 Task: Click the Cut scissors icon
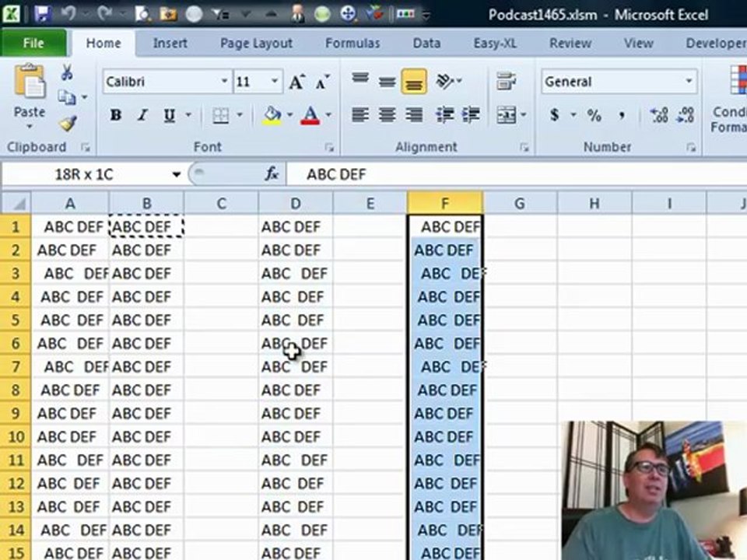(67, 72)
